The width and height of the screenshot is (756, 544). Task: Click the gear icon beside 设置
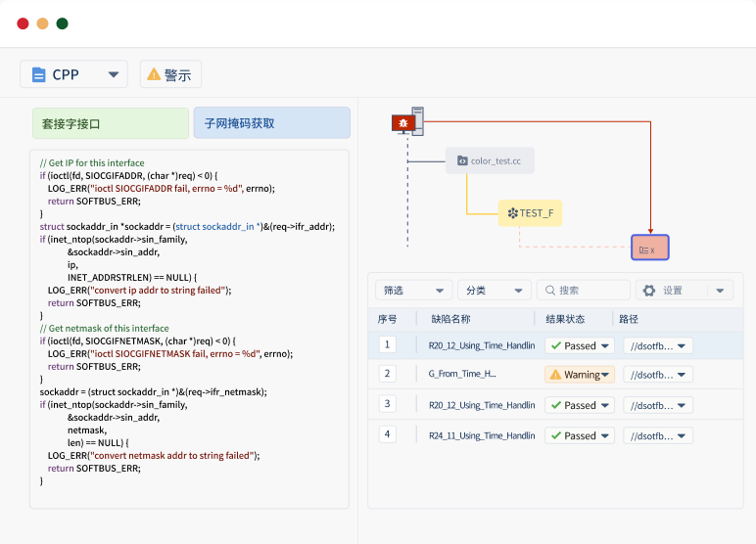pyautogui.click(x=649, y=291)
